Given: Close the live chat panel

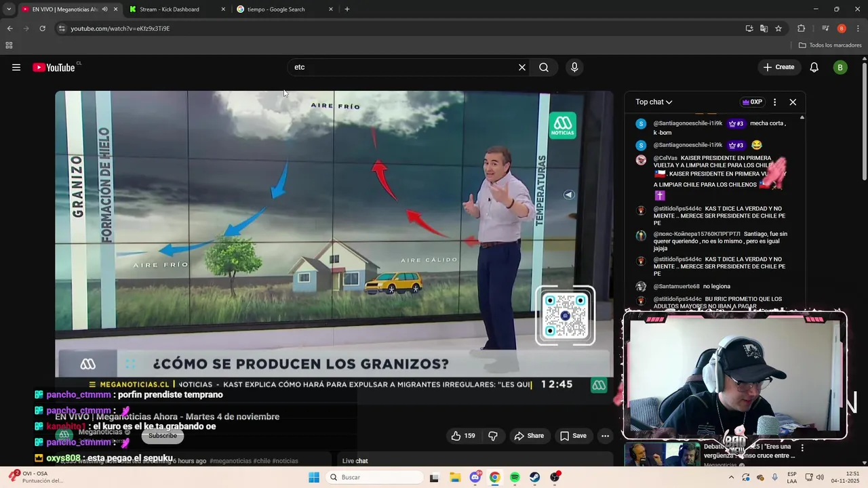Looking at the screenshot, I should coord(793,102).
